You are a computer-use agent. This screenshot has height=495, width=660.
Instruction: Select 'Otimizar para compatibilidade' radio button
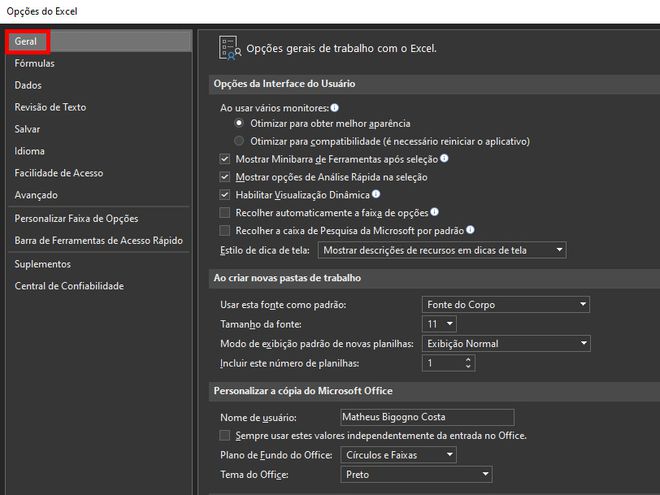point(239,141)
